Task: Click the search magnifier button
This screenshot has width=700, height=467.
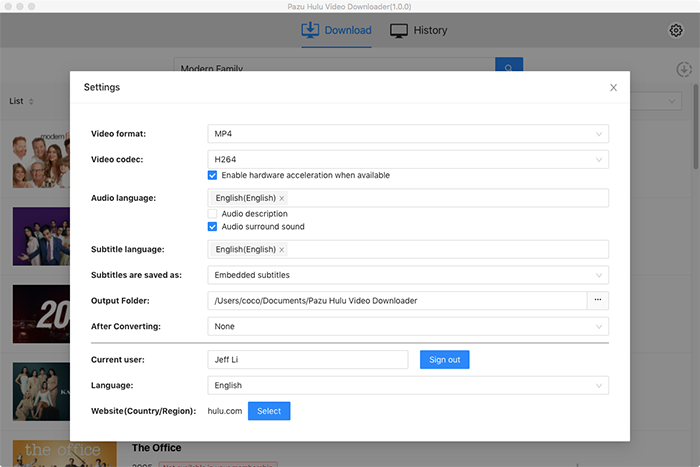Action: (x=509, y=65)
